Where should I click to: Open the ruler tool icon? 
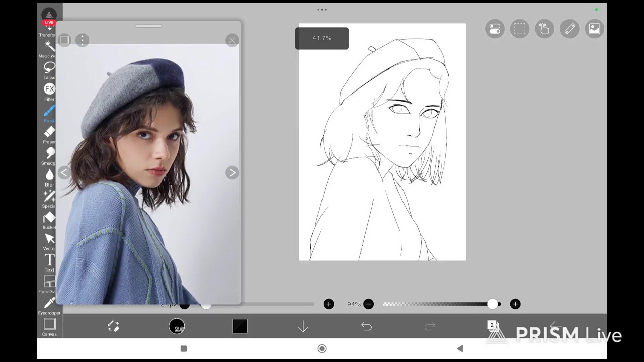pos(570,29)
